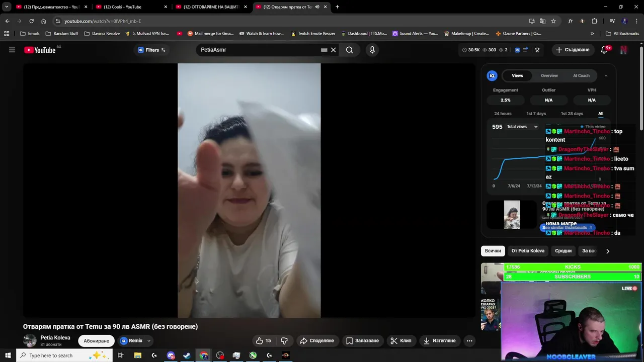Select the 24 hours range
644x362 pixels.
[503, 114]
